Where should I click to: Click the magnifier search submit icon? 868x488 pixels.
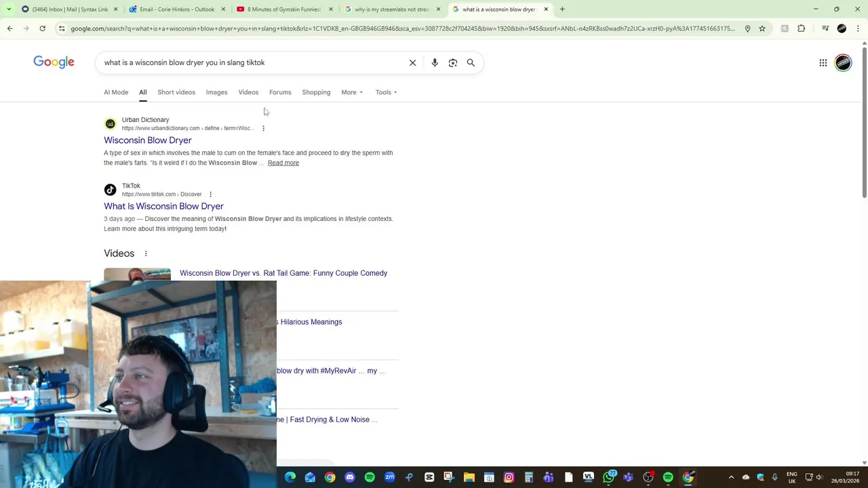[471, 62]
